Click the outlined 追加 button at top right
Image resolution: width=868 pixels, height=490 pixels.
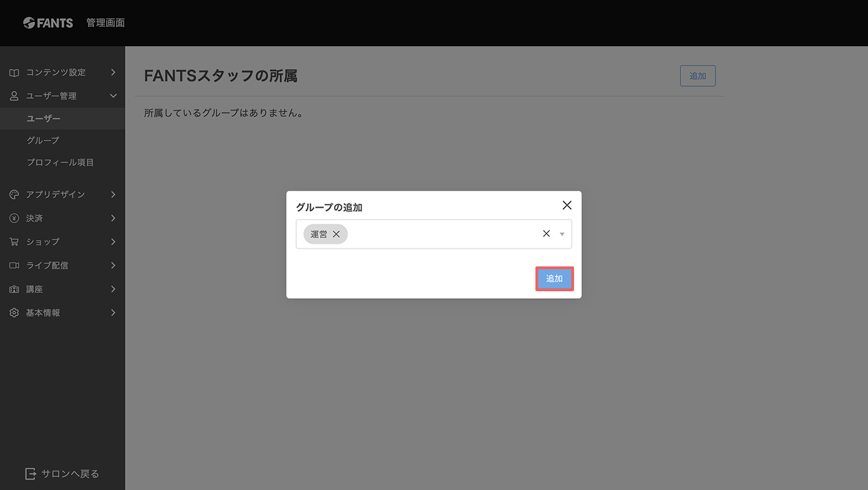698,76
